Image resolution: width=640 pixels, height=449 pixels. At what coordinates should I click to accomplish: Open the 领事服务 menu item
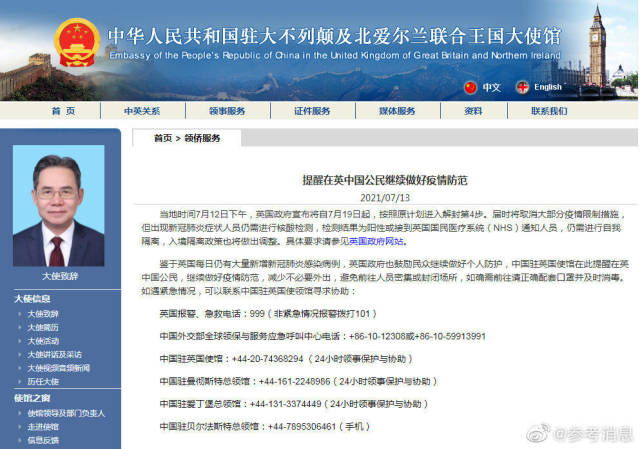click(x=227, y=111)
